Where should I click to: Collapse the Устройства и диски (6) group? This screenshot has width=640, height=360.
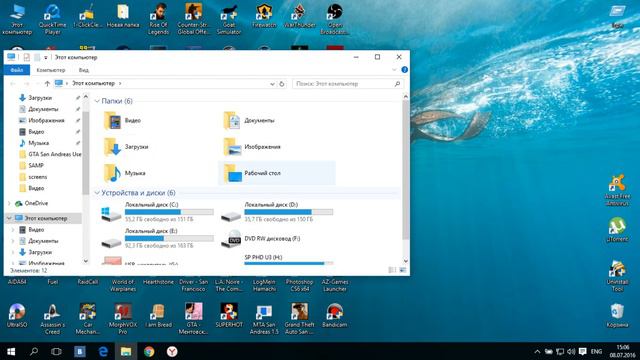[97, 193]
